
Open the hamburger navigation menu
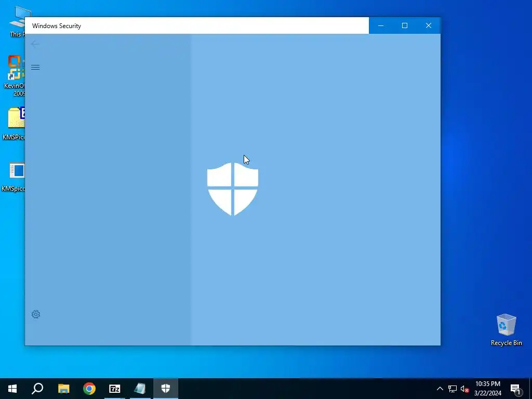(x=35, y=67)
